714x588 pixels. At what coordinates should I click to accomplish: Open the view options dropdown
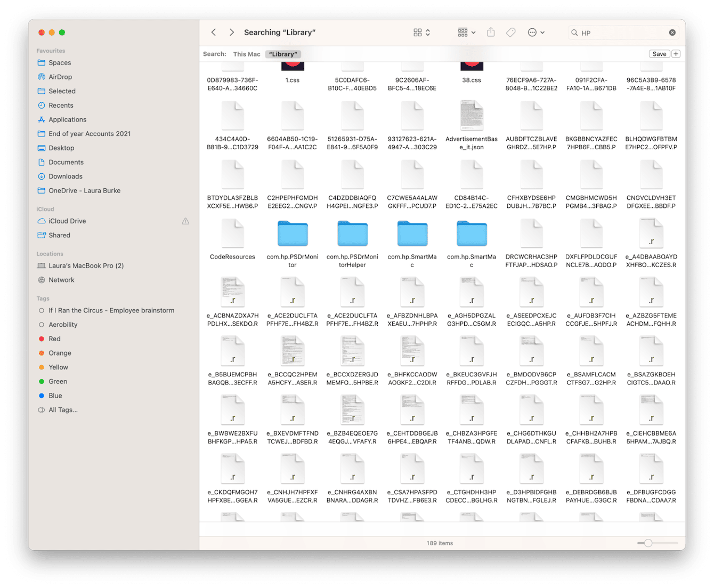(x=420, y=32)
